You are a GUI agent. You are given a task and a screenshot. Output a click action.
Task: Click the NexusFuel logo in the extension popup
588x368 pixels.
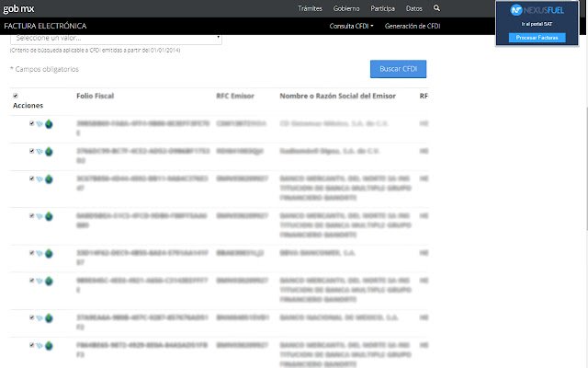tap(537, 10)
